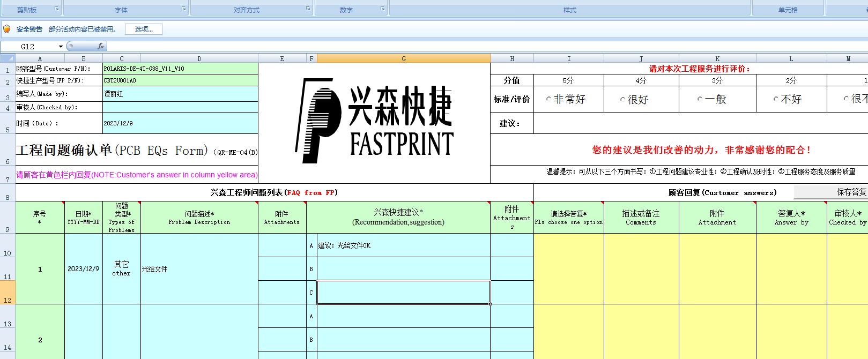
Task: Click the 温馨提示 hint text row
Action: [701, 171]
